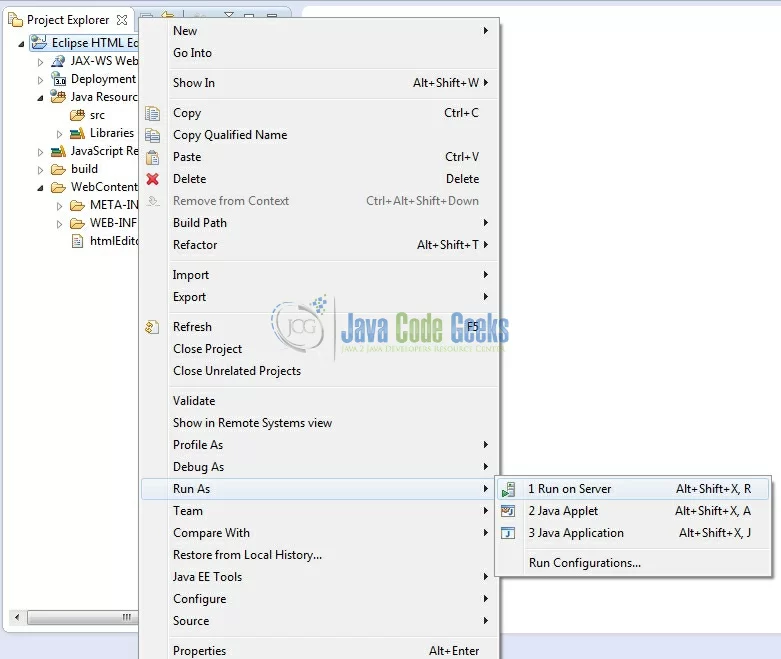Click the scrollbar left arrow
This screenshot has height=659, width=781.
[17, 618]
